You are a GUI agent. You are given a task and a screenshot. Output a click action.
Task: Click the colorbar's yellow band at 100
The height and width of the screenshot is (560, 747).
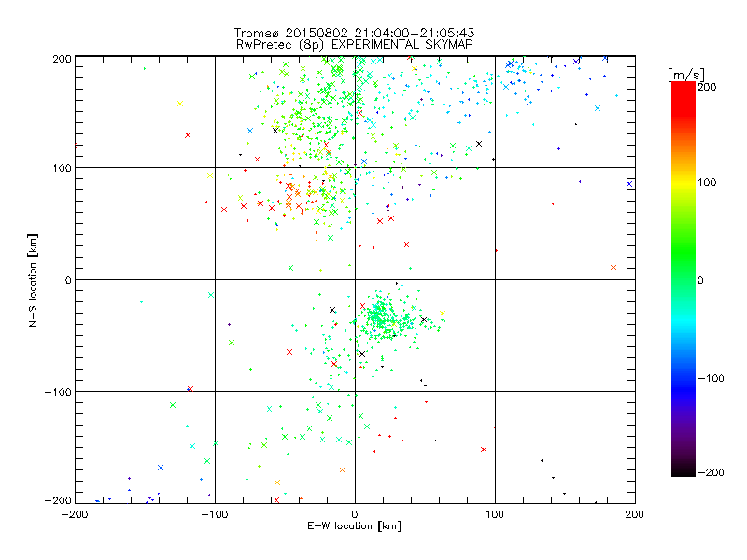[x=684, y=183]
